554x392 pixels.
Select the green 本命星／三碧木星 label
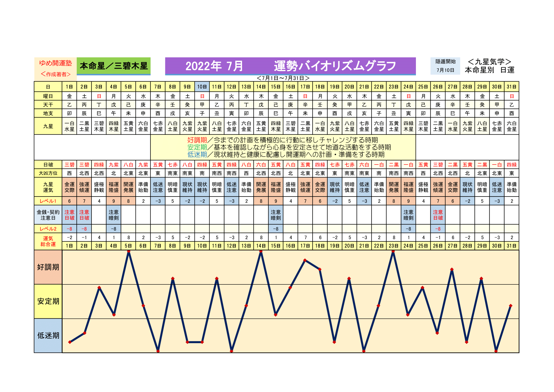(113, 66)
